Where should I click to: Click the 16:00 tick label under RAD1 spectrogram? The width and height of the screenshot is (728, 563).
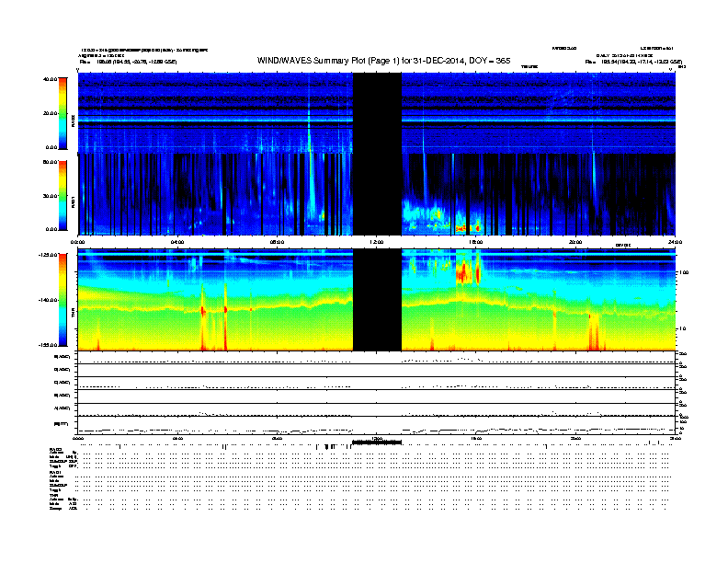click(476, 242)
